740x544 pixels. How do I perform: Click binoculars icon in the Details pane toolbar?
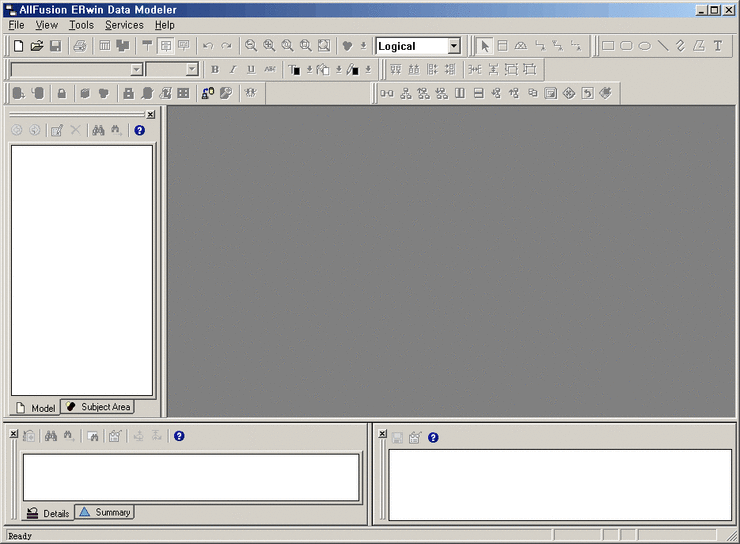click(51, 436)
